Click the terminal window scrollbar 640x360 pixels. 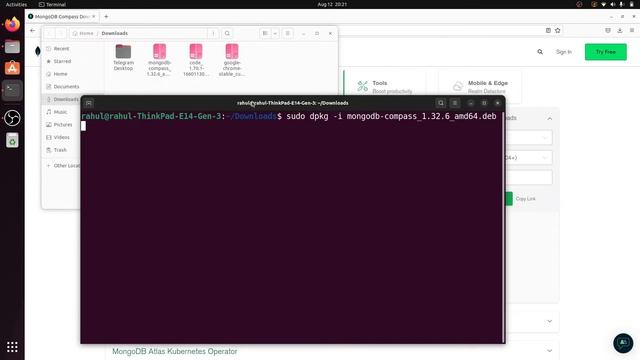(504, 227)
